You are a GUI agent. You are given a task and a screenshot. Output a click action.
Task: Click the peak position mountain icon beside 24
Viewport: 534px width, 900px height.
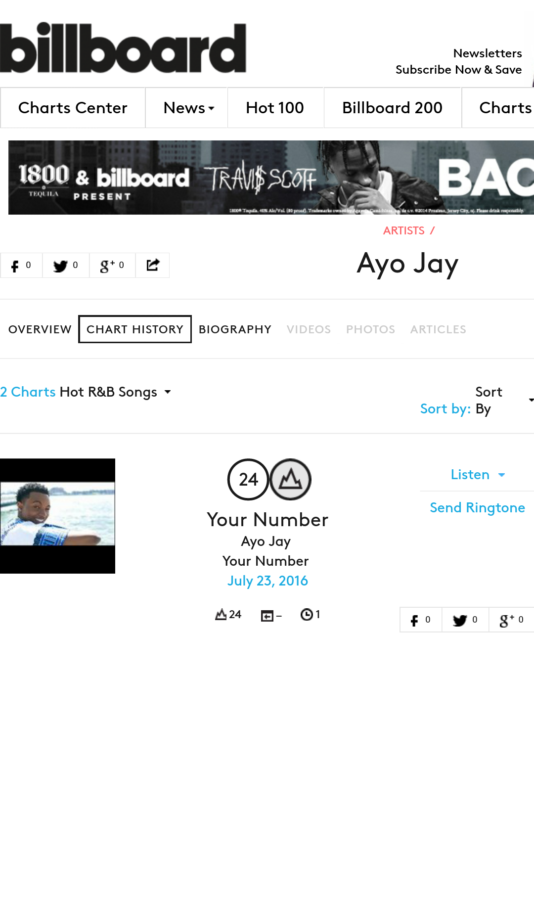tap(291, 479)
